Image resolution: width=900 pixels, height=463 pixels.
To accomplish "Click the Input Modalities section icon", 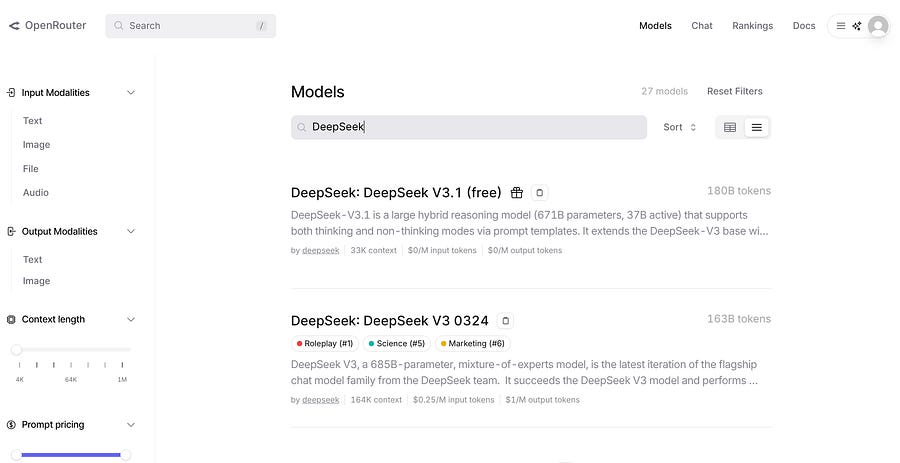I will [11, 92].
